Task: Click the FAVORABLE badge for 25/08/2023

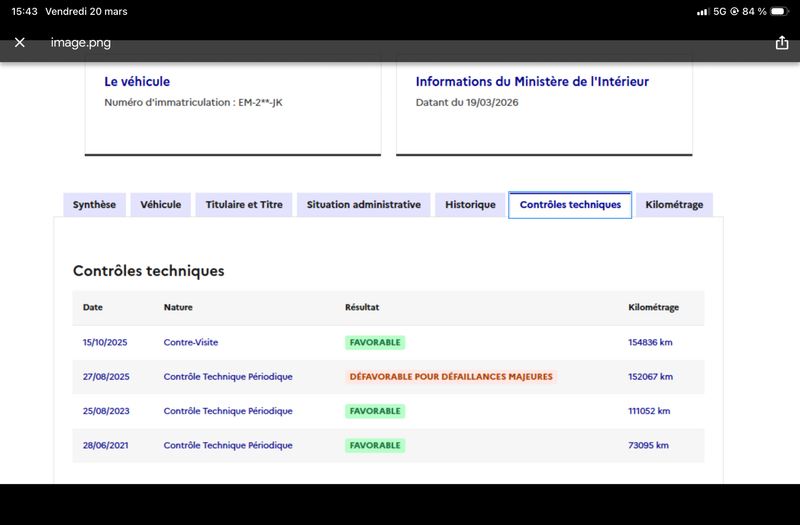Action: [x=375, y=411]
